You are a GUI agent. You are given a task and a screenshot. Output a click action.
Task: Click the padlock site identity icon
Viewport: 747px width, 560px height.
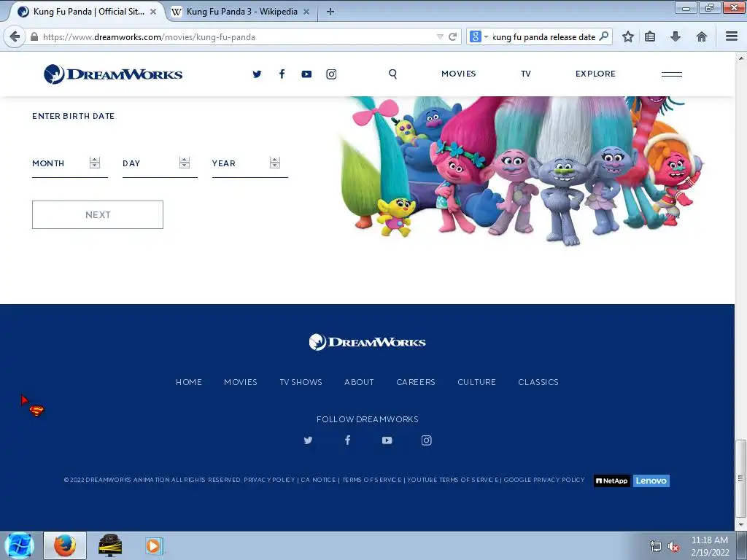click(34, 36)
